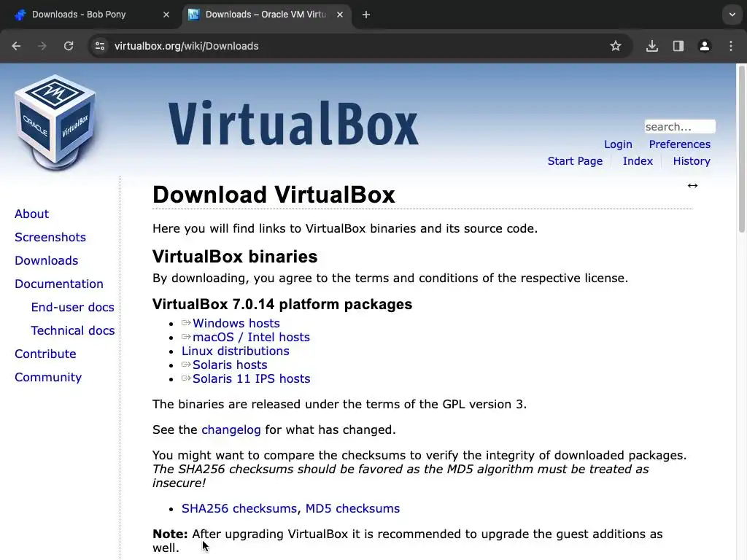747x560 pixels.
Task: Click the large VirtualBox banner title
Action: (293, 122)
